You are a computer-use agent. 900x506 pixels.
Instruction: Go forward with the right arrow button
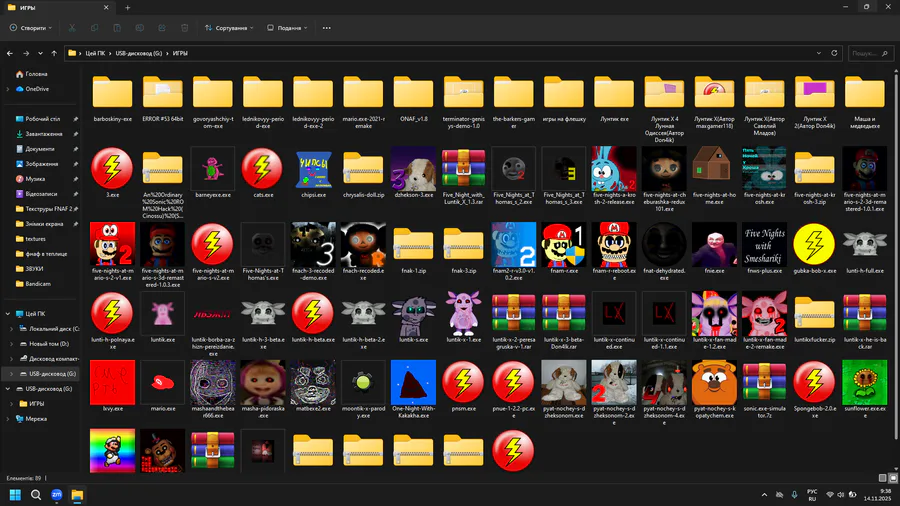pos(26,53)
